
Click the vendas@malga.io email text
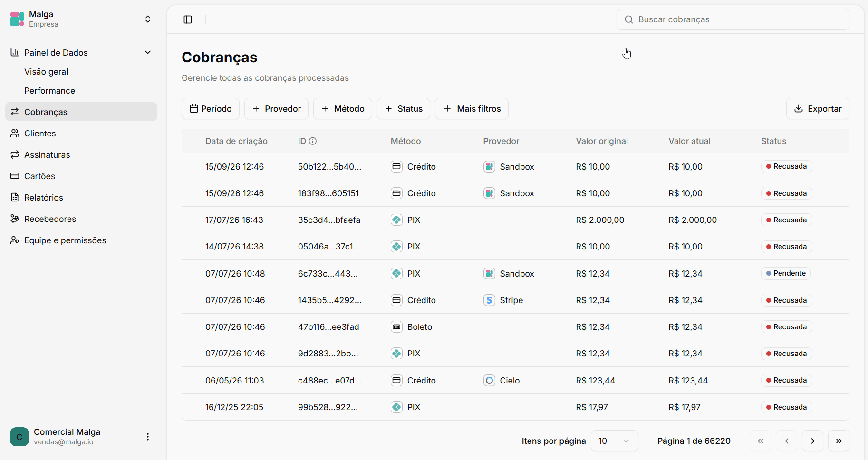(64, 442)
